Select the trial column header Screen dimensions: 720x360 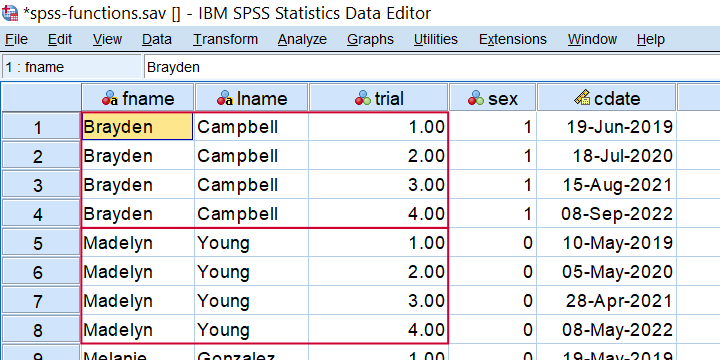click(x=378, y=97)
